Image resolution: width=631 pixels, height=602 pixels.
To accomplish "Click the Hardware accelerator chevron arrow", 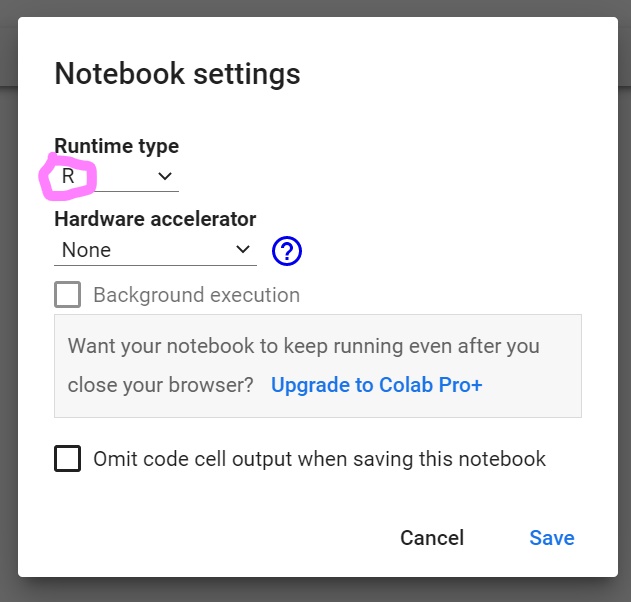I will 243,250.
